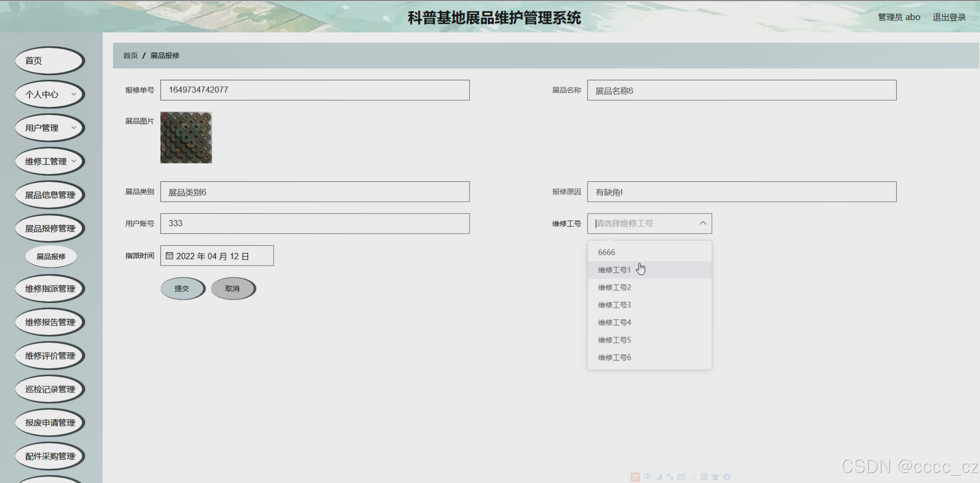Open 维修指派管理 in the sidebar
Viewport: 980px width, 483px height.
[50, 289]
